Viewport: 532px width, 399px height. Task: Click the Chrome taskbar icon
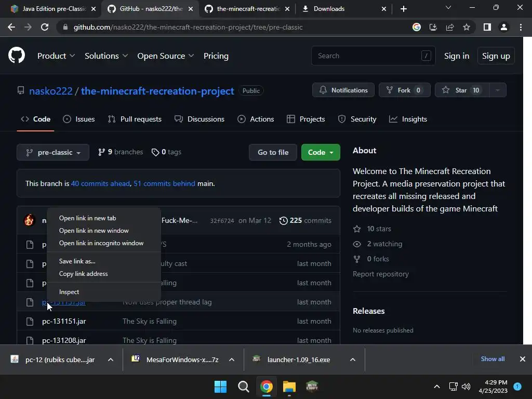267,387
